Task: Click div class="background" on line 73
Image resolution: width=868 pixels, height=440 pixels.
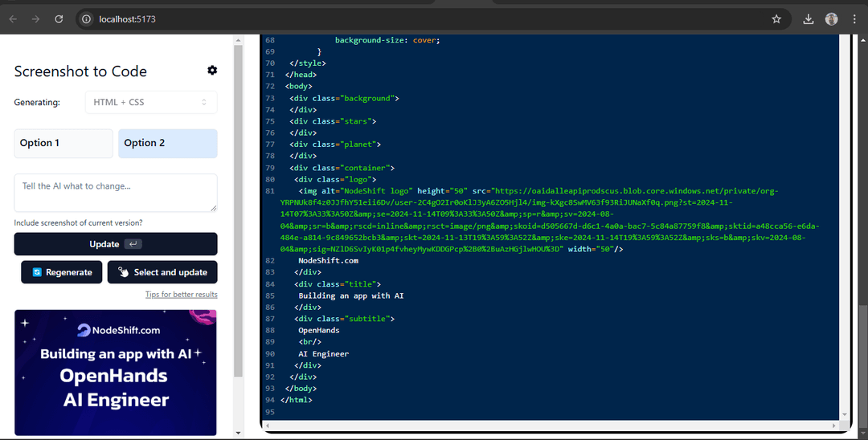Action: click(344, 99)
